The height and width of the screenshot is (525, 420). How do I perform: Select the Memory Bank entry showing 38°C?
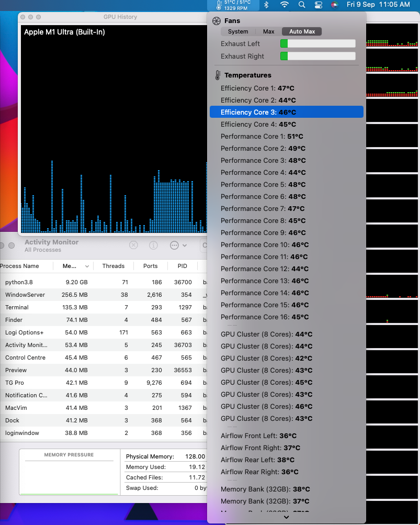tap(287, 489)
